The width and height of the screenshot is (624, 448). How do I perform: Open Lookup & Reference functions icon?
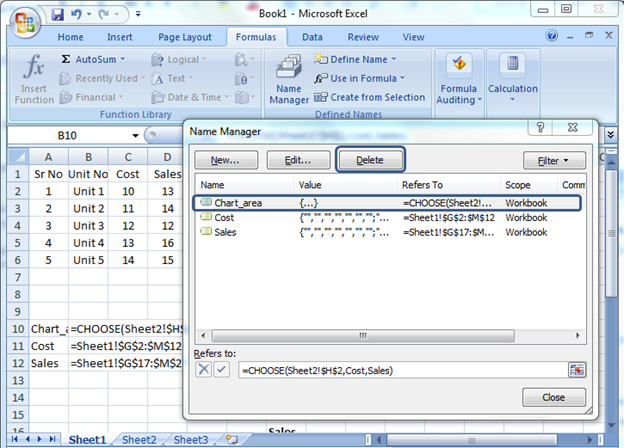click(244, 60)
